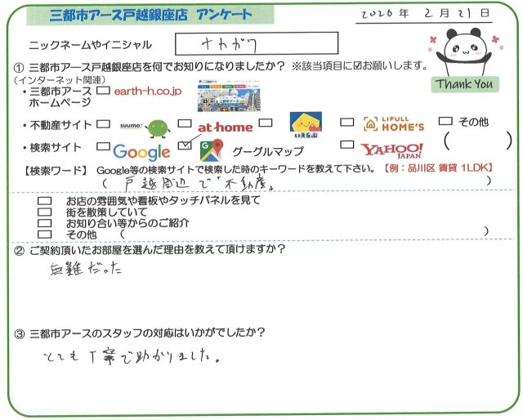Click the handwritten answer 無難だった

pyautogui.click(x=86, y=269)
